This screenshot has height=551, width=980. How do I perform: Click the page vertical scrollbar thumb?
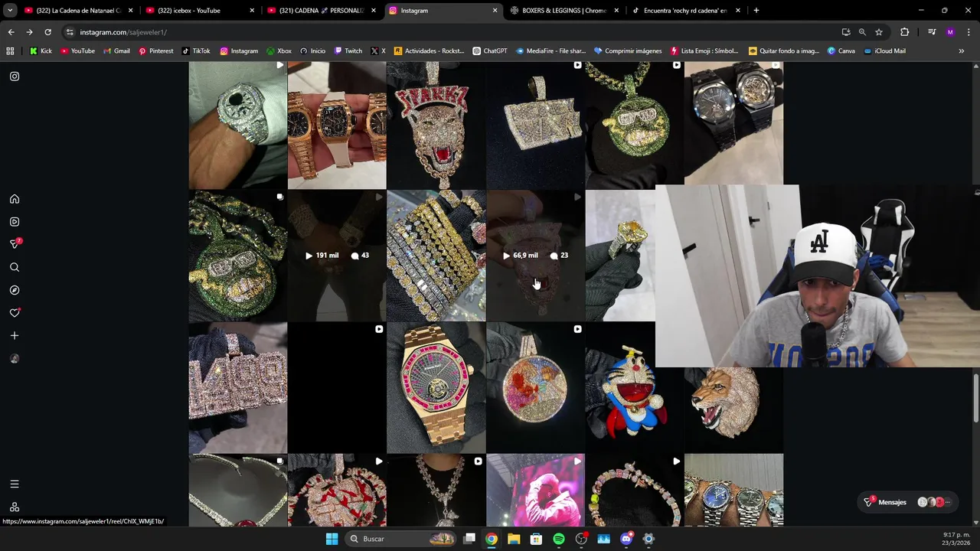[975, 397]
